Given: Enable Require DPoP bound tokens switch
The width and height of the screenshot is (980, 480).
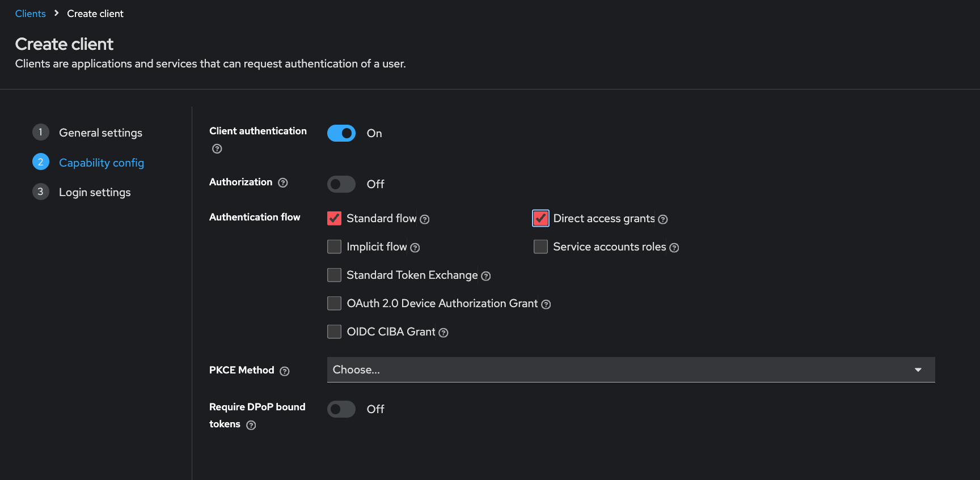Looking at the screenshot, I should click(341, 409).
